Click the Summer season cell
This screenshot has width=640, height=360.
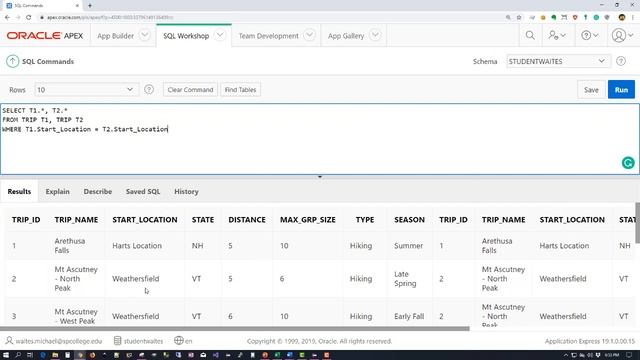pos(408,246)
